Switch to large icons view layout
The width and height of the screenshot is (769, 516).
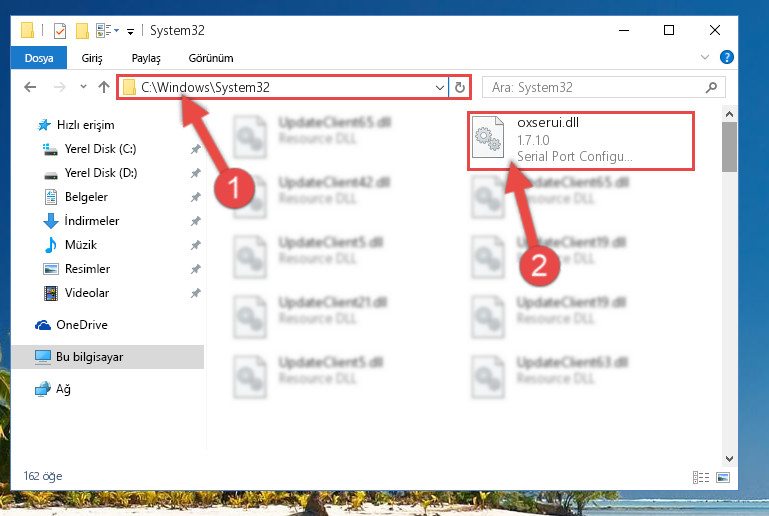[723, 477]
